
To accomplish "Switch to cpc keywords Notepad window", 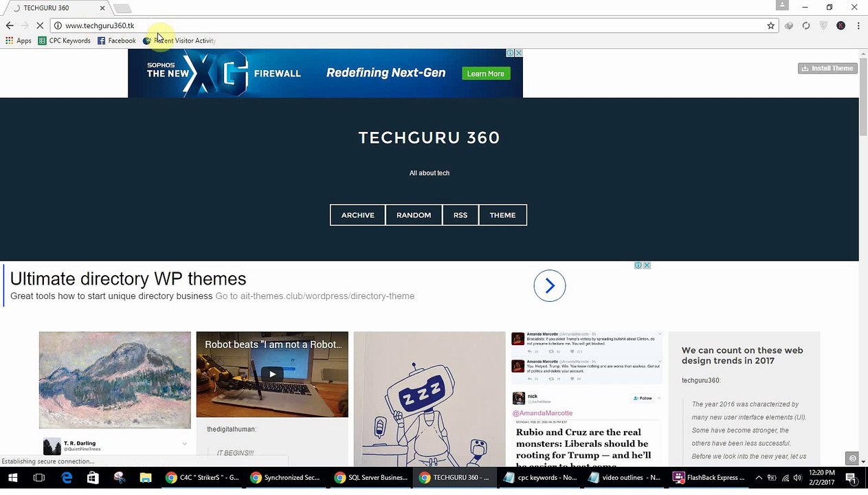I will point(539,478).
